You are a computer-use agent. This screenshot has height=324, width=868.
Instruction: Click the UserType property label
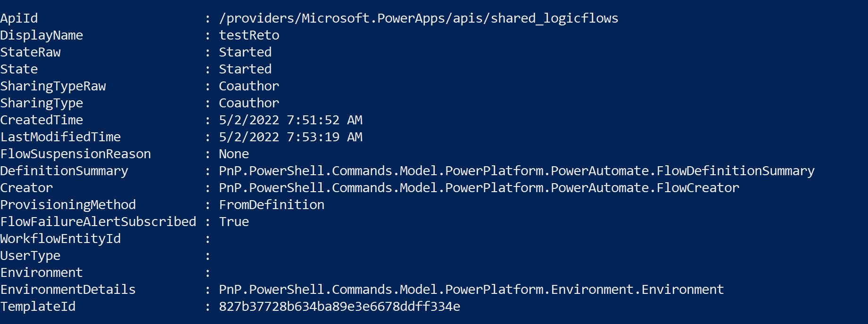point(30,256)
